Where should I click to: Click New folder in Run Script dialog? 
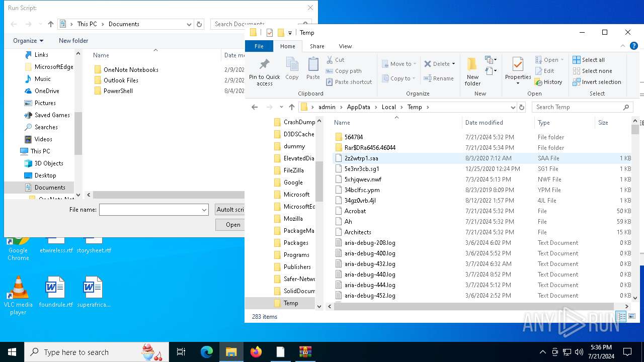coord(73,41)
